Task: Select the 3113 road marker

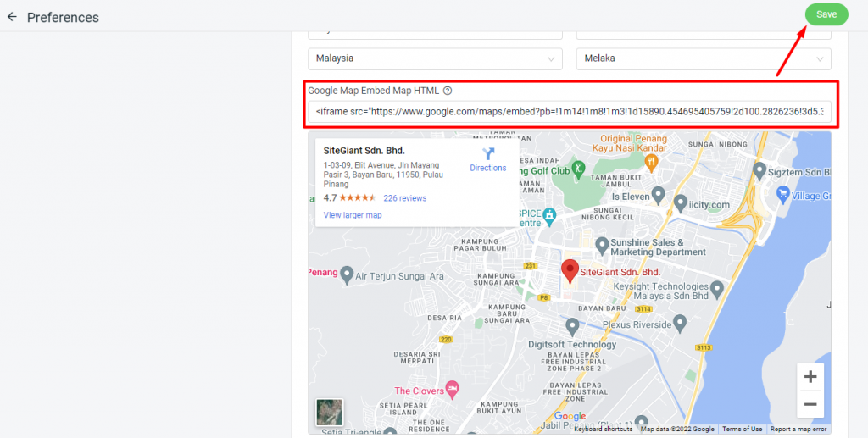Action: pyautogui.click(x=703, y=348)
